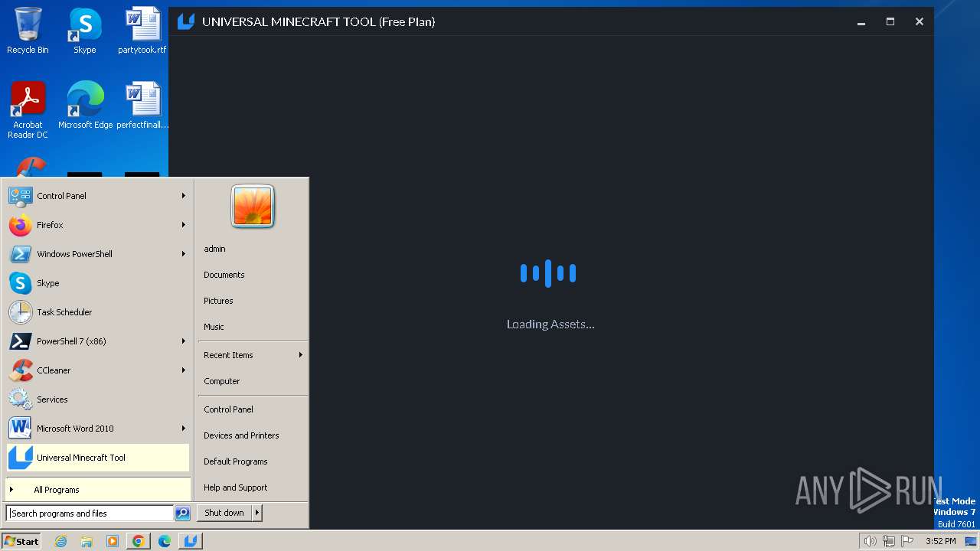Click the Start button
This screenshot has height=551, width=980.
(x=21, y=541)
